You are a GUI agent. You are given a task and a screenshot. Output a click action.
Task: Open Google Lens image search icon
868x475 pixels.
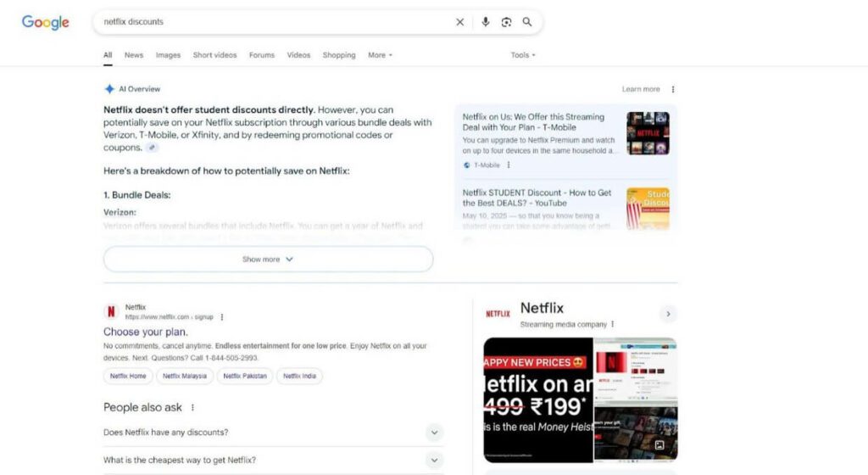click(x=506, y=22)
